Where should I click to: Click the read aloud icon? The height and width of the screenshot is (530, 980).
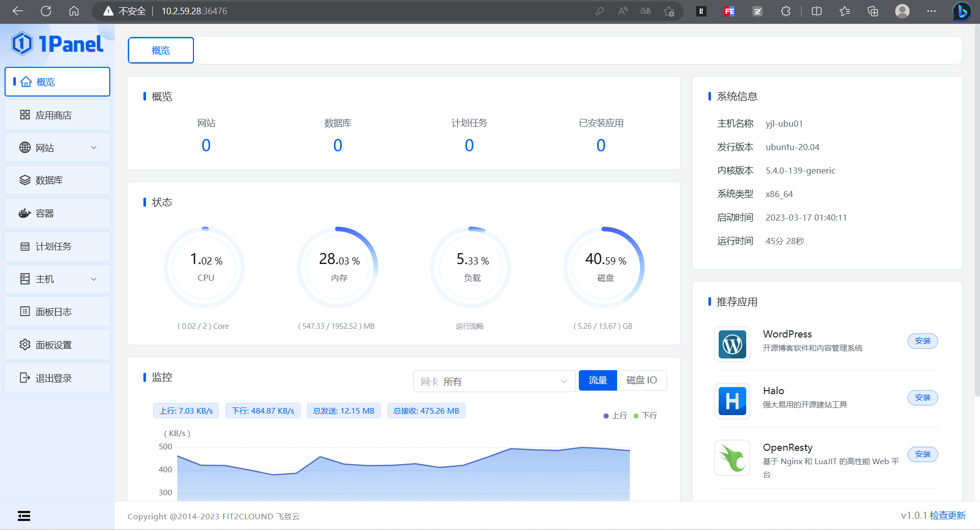tap(623, 11)
